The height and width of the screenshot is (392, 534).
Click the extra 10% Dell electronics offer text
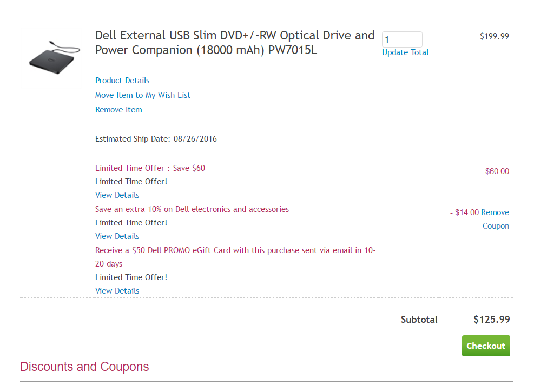coord(192,209)
